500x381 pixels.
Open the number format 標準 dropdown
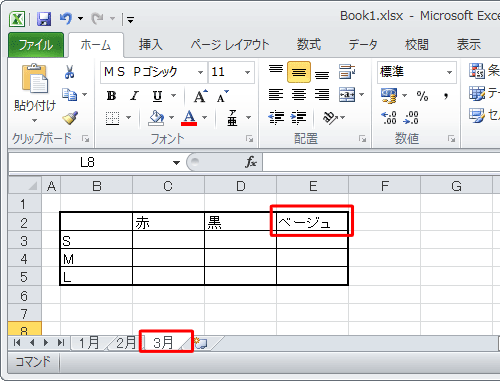[x=449, y=72]
